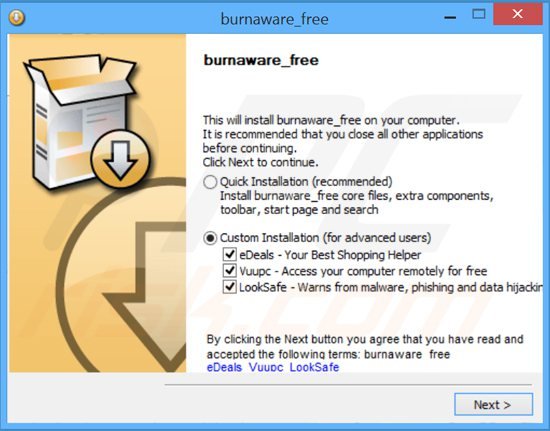Click the eDeals - Your Best Shopping Helper label

pos(330,255)
